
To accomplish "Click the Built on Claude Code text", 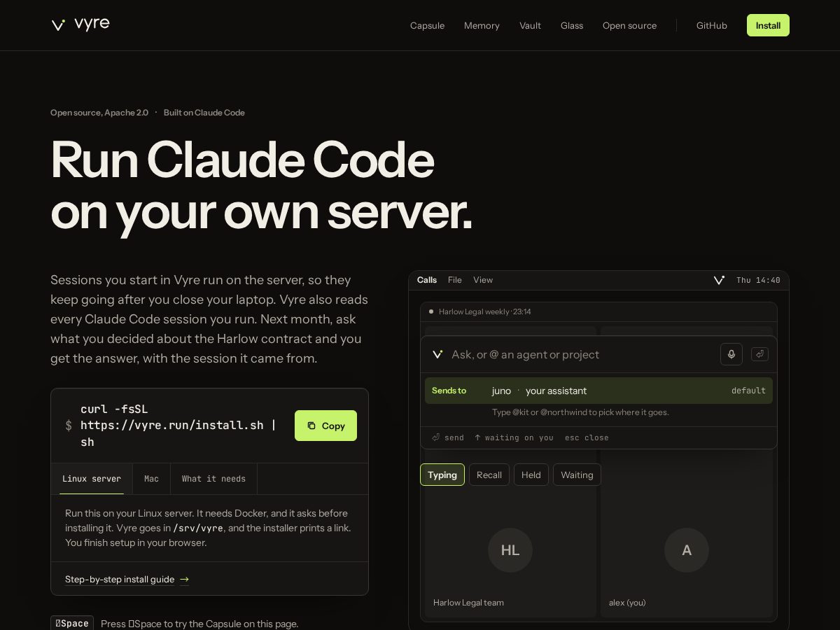I will (204, 113).
